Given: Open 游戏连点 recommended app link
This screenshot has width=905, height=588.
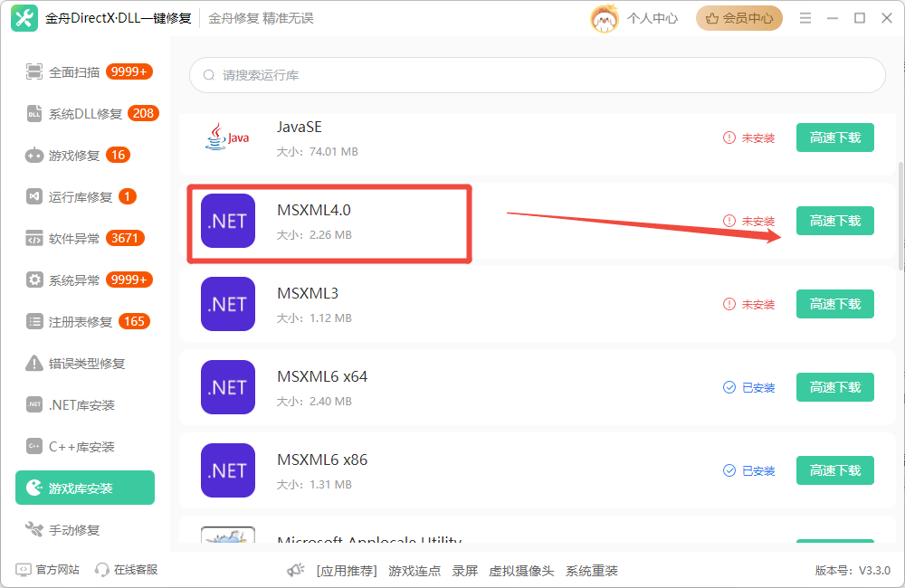Looking at the screenshot, I should tap(414, 571).
